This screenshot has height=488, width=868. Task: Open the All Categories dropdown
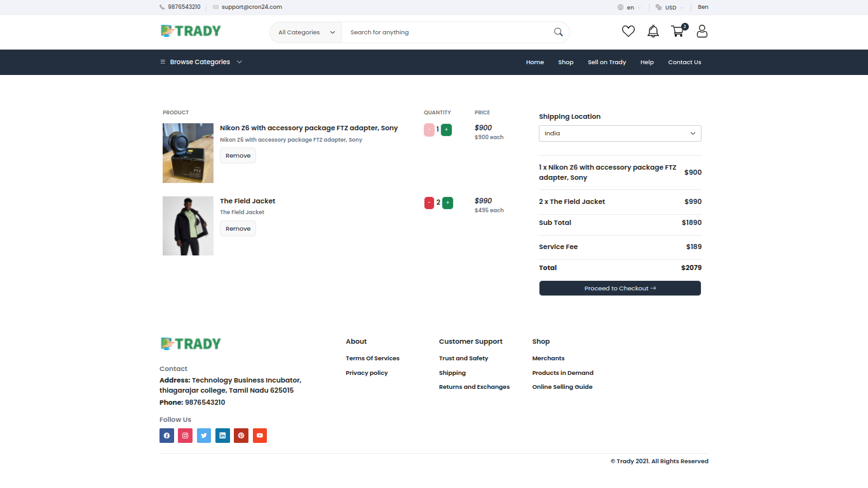(x=306, y=32)
